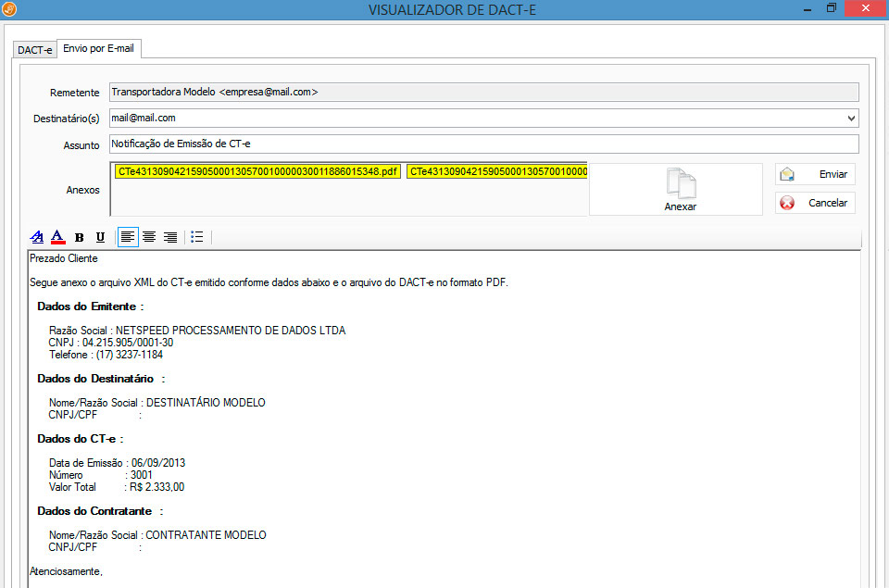Screen dimensions: 889x588
Task: Click the application logo icon in title bar
Action: click(x=9, y=9)
